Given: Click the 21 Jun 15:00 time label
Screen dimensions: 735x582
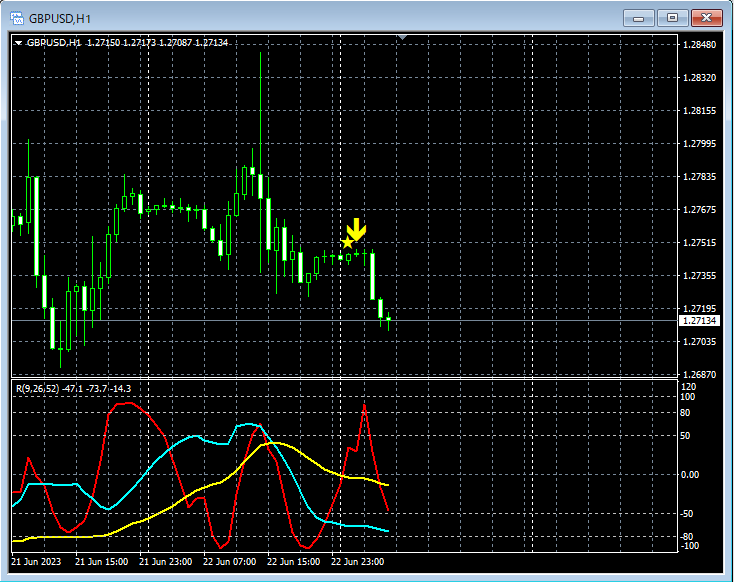Looking at the screenshot, I should [x=101, y=561].
